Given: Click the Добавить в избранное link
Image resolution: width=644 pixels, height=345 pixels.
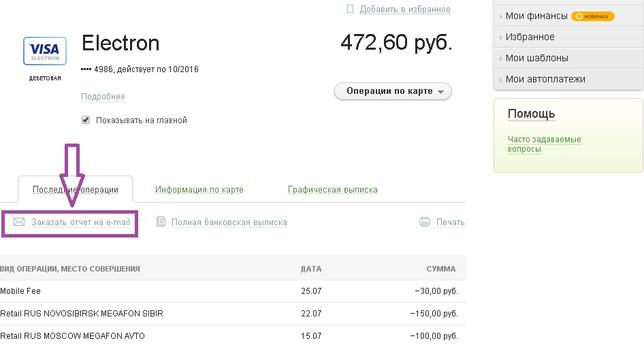Looking at the screenshot, I should click(x=405, y=10).
